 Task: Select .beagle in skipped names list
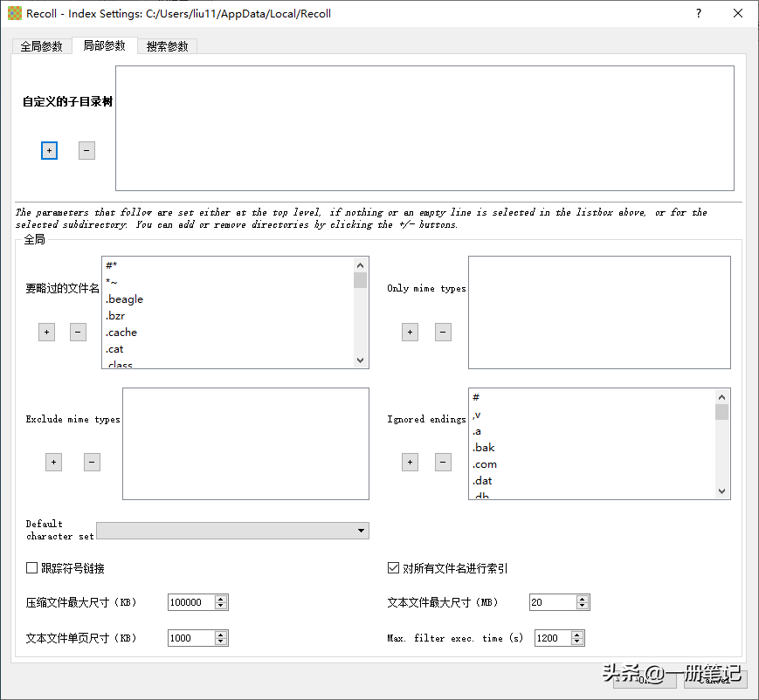click(229, 299)
